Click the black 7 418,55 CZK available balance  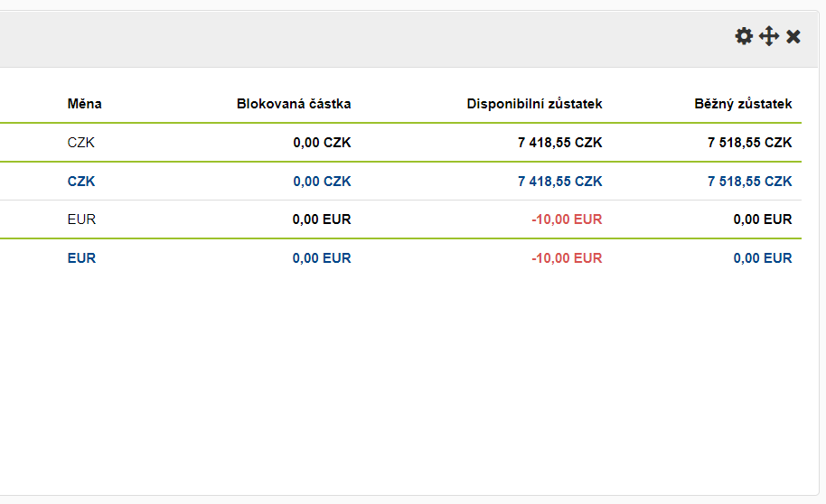coord(559,143)
